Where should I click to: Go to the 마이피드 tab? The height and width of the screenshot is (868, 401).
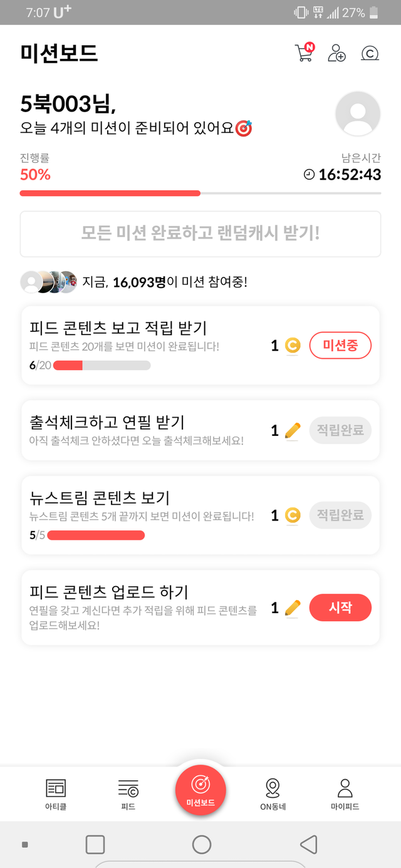coord(345,794)
